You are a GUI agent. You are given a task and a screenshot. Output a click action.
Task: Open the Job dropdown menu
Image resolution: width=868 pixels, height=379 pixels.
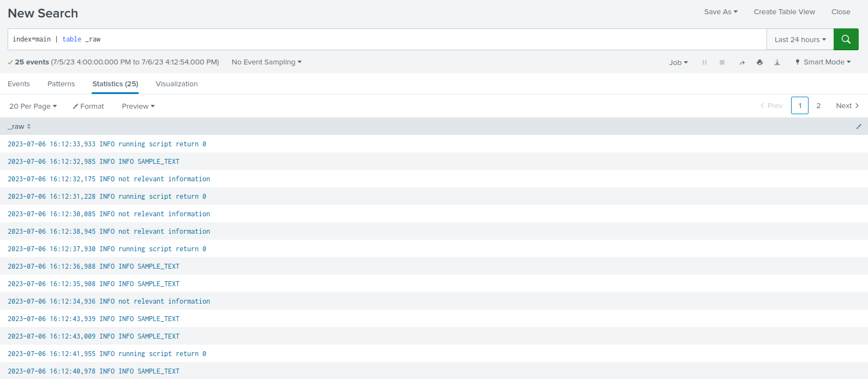pos(678,62)
